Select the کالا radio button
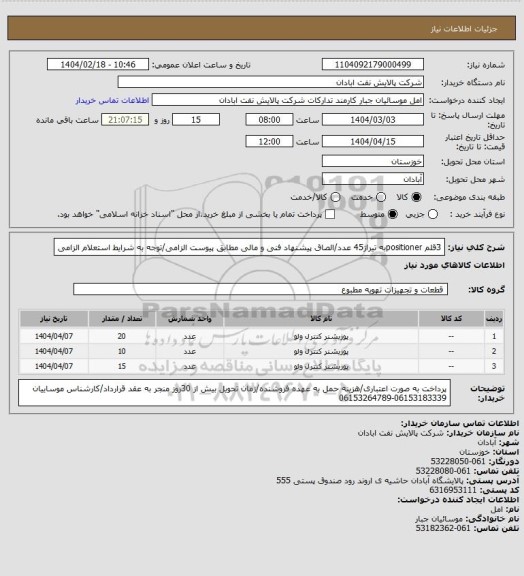 (416, 197)
